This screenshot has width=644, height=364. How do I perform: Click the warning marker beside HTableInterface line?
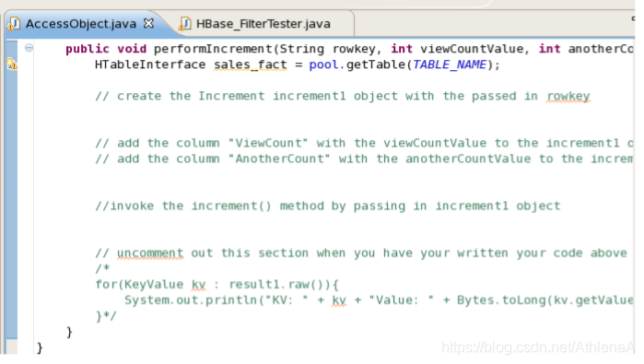11,65
